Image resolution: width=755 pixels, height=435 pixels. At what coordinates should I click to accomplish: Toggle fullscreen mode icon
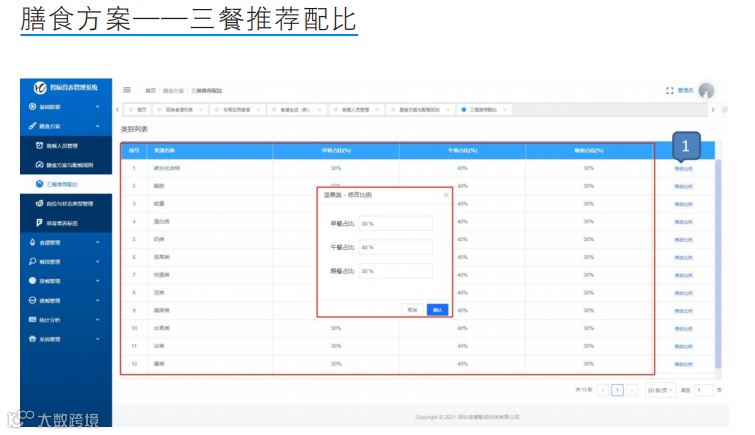pos(669,91)
